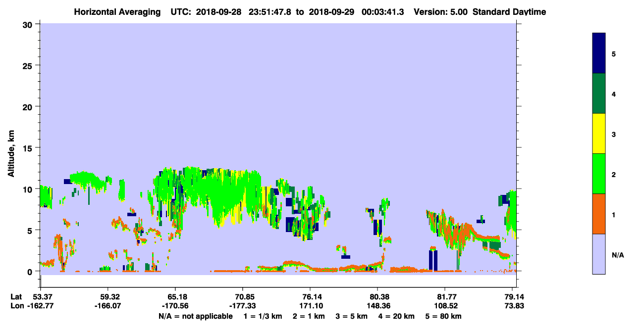This screenshot has height=330, width=644.
Task: Click the 'UTC:' label in the title
Action: click(x=180, y=12)
